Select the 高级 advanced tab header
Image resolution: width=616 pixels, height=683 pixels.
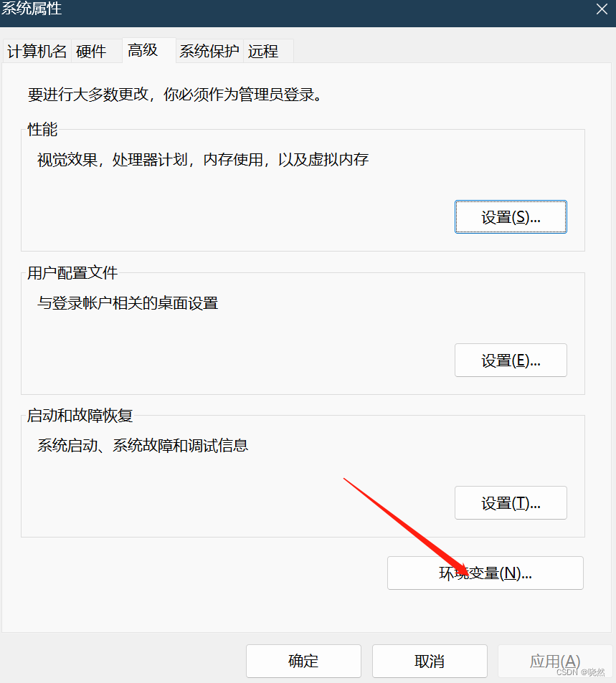(x=143, y=51)
